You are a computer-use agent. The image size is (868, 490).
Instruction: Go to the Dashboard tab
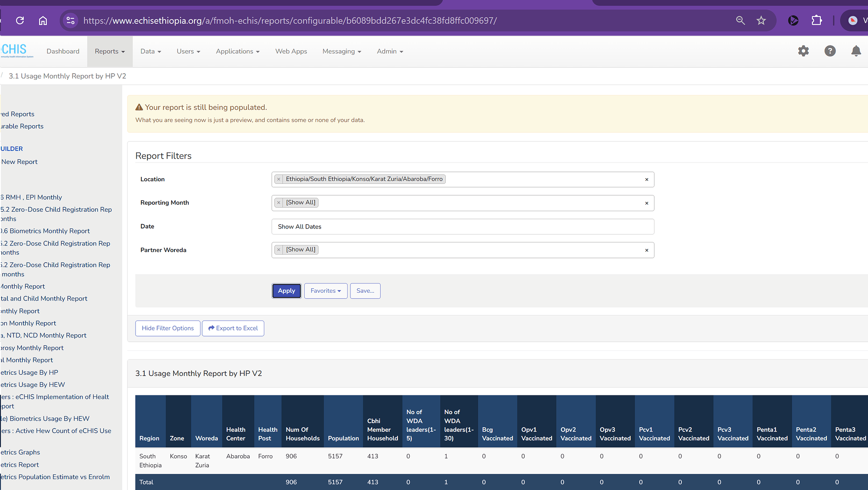(x=63, y=51)
